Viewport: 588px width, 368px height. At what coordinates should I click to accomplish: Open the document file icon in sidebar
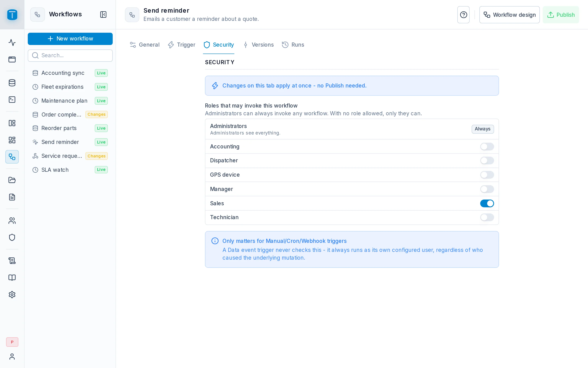(12, 197)
